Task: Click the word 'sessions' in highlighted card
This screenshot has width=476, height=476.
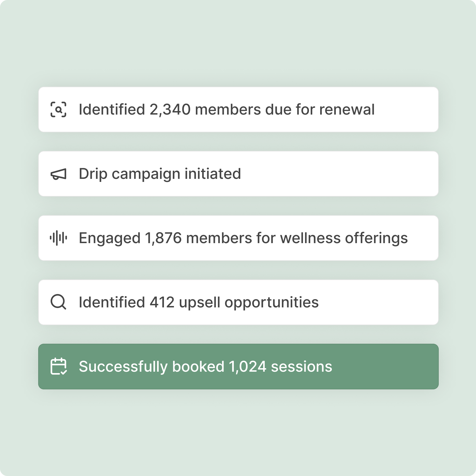Action: [x=302, y=366]
